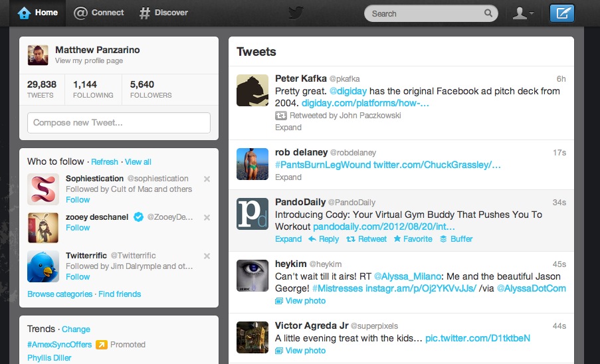Image resolution: width=600 pixels, height=364 pixels.
Task: Open the 5,640 Followers count
Action: pos(151,90)
